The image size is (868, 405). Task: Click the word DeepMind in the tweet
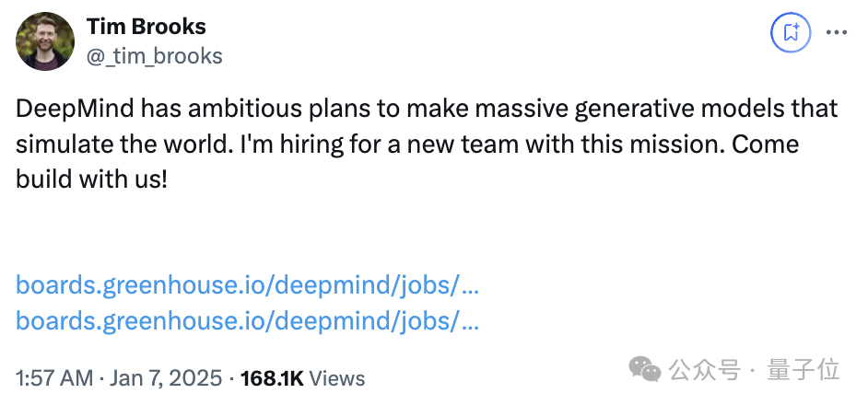click(x=76, y=109)
